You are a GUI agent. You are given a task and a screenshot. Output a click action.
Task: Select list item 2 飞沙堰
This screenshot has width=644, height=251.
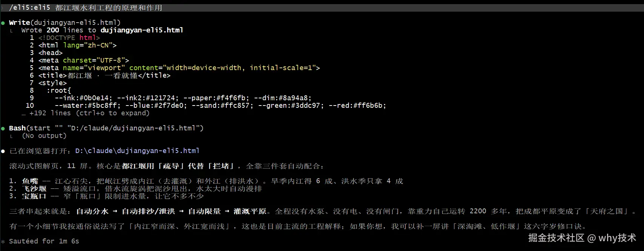click(x=135, y=189)
